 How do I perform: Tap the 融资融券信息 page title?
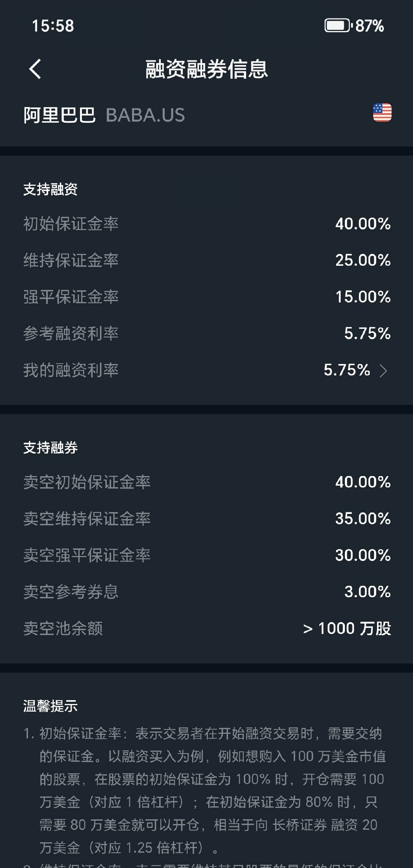206,69
